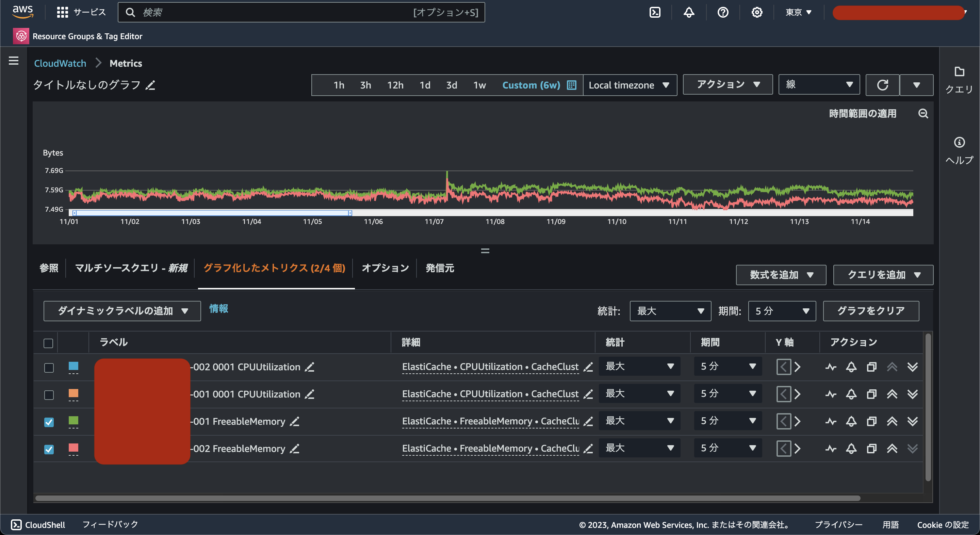Open the 数式を追加 dropdown

(x=781, y=275)
